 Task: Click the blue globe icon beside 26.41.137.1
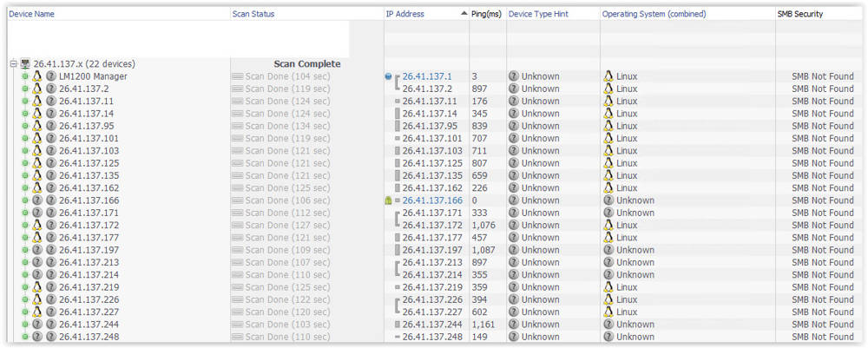388,76
